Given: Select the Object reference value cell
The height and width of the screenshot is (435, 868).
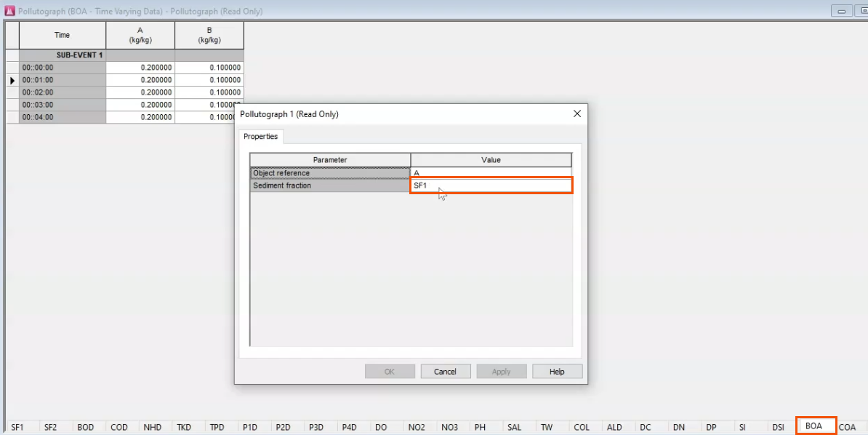Looking at the screenshot, I should tap(491, 173).
